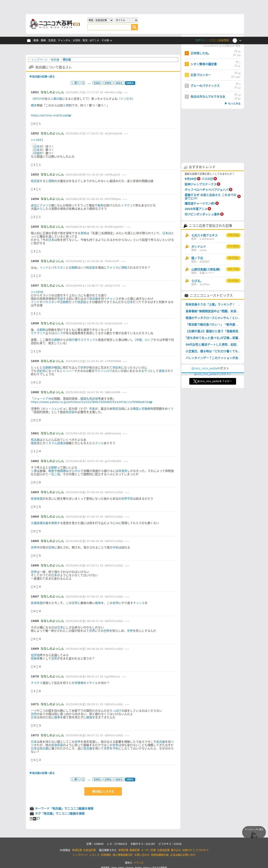268x868 pixels.
Task: Open トップページ breadcrumb link
Action: [x=39, y=60]
